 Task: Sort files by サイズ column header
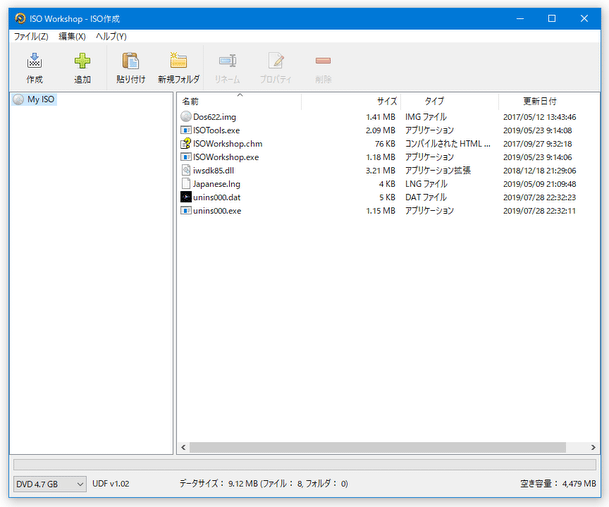point(386,102)
